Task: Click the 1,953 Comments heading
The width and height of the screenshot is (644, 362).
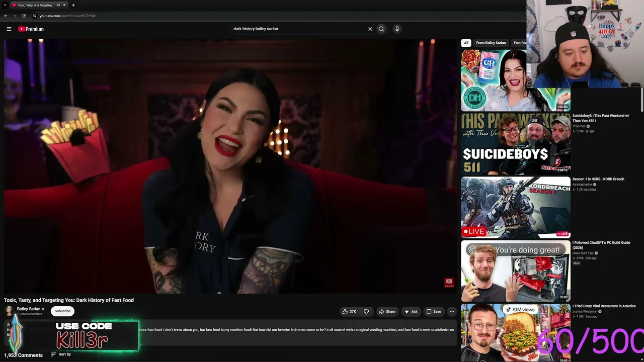Action: (24, 355)
